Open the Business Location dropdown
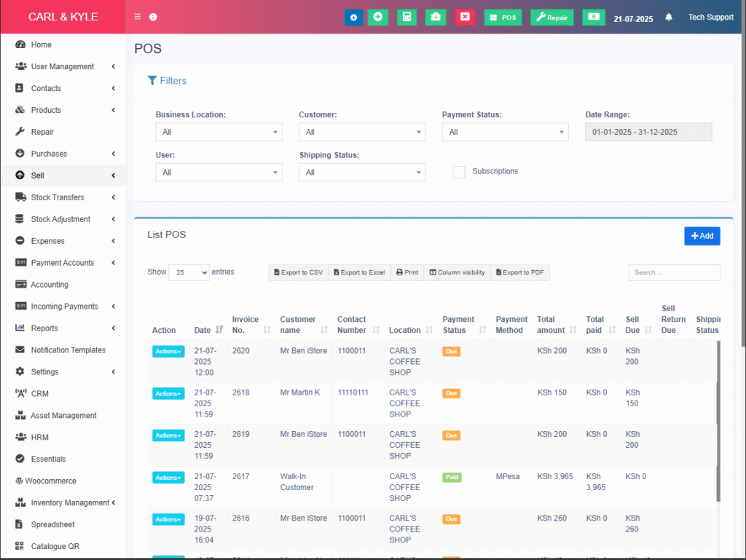Screen dimensions: 746x560 coord(219,132)
